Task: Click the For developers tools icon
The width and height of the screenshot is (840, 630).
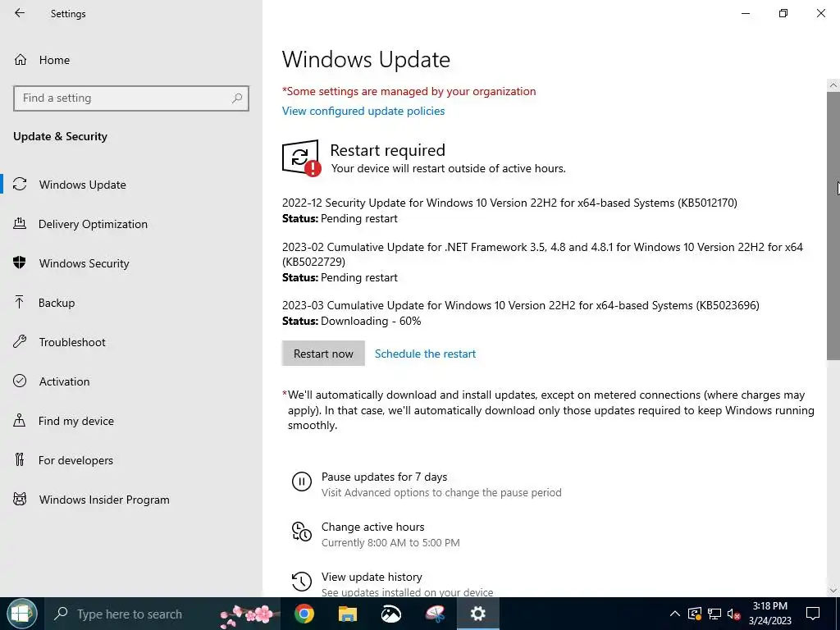Action: 20,459
